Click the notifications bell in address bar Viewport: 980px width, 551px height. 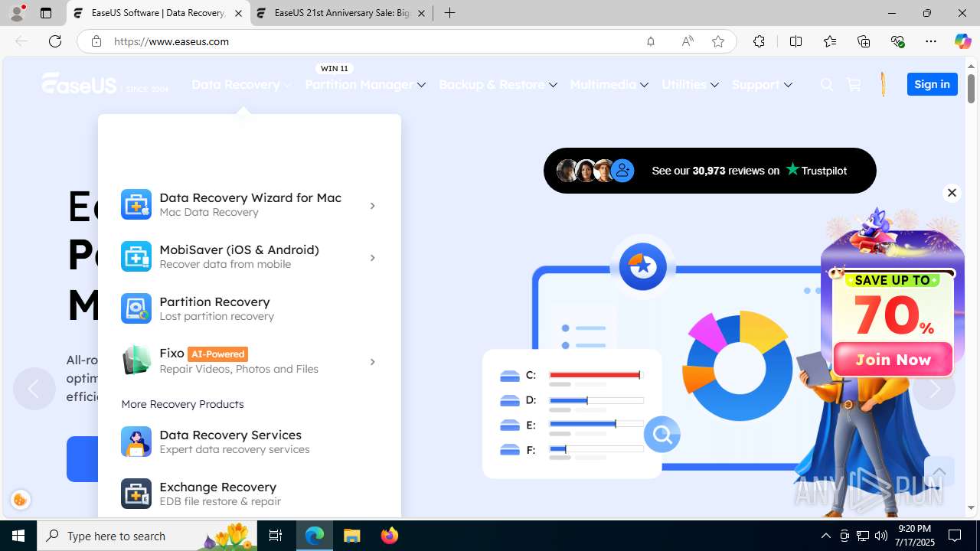(x=651, y=41)
